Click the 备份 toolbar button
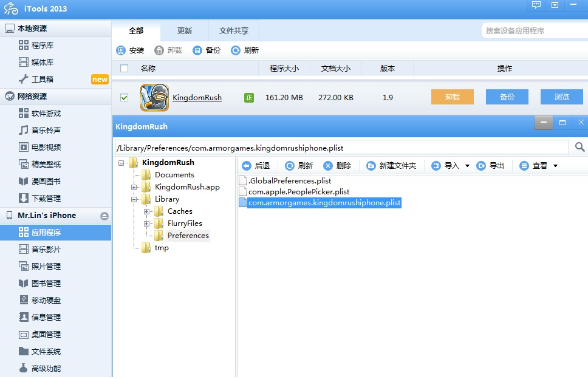The width and height of the screenshot is (588, 379). (x=207, y=50)
